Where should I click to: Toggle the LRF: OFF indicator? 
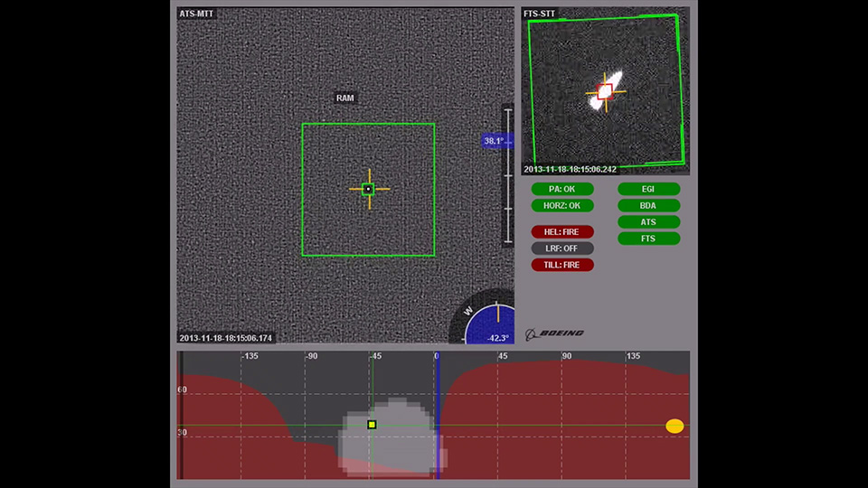(562, 248)
